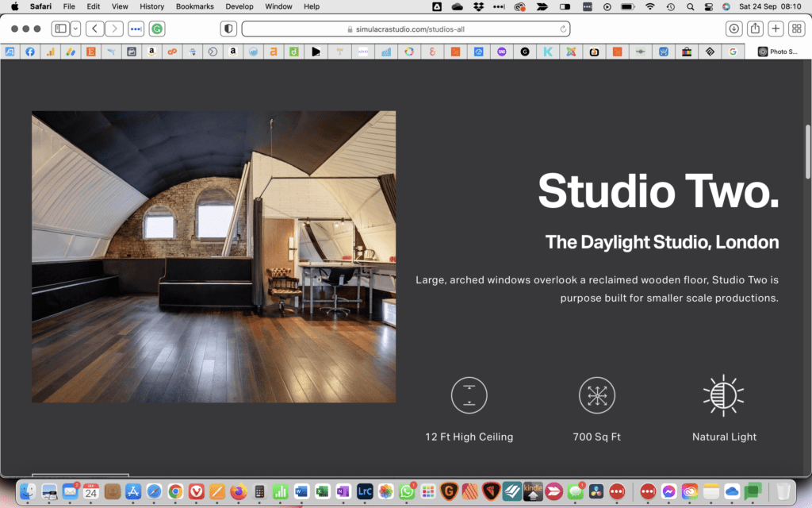This screenshot has height=508, width=812.
Task: Show the tab overview grid icon
Action: pos(796,29)
